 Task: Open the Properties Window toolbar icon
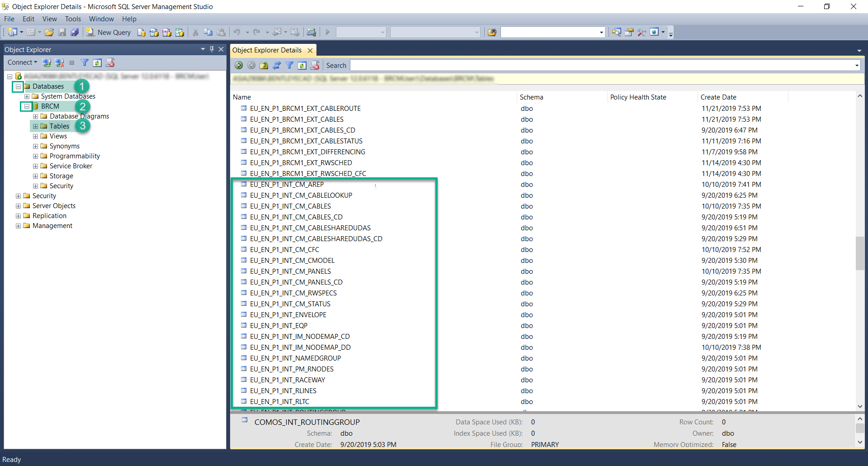(629, 32)
